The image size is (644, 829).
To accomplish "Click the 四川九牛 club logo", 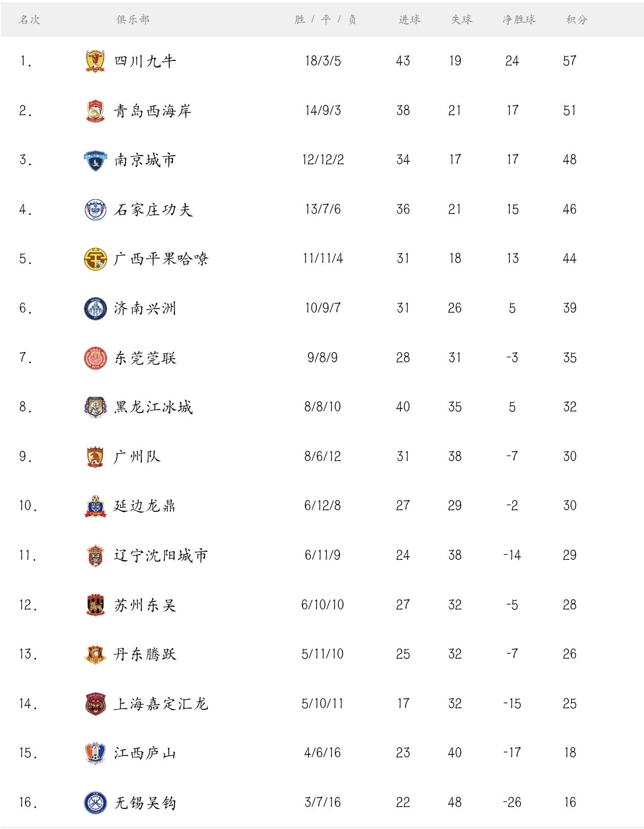I will [95, 61].
